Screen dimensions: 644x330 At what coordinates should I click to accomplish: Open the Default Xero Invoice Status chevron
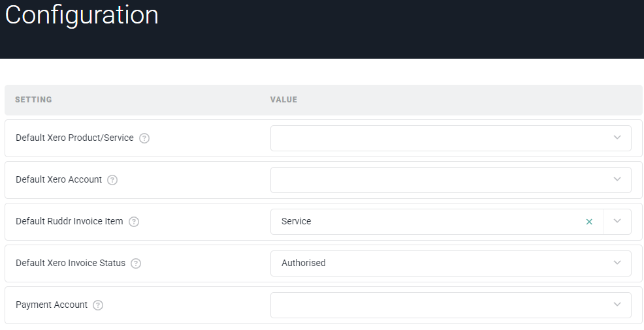[x=617, y=263]
